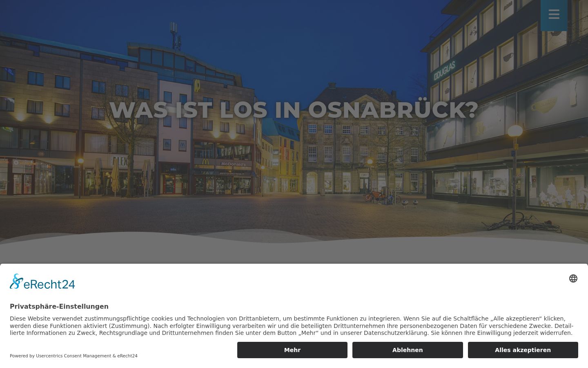Accept all cookies with Alles akzeptieren
Screen dimensions: 588x368
[523, 350]
